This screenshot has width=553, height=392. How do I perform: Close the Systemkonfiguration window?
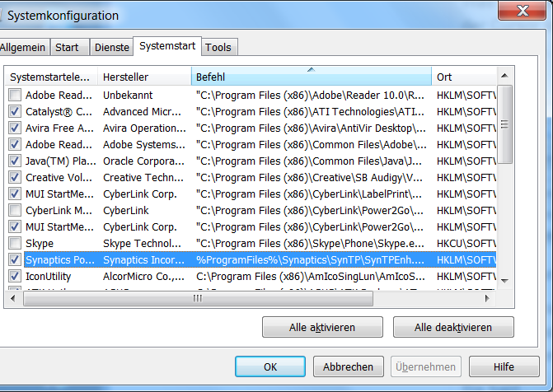coord(523,12)
